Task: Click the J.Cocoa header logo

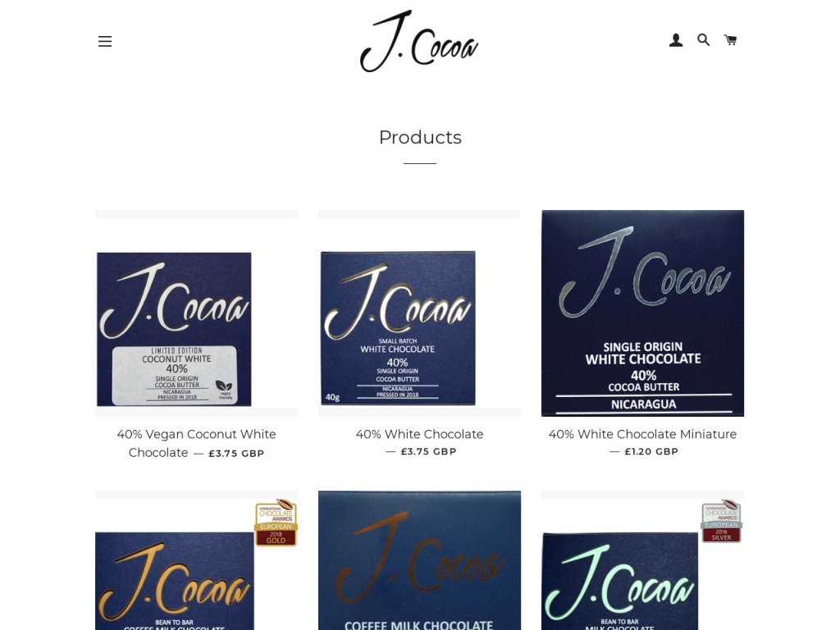Action: [419, 41]
